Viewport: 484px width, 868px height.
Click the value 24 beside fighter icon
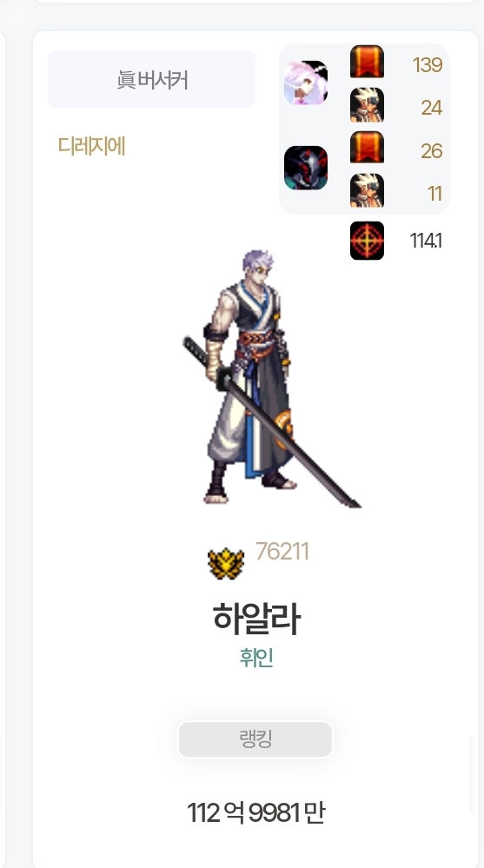pyautogui.click(x=431, y=108)
